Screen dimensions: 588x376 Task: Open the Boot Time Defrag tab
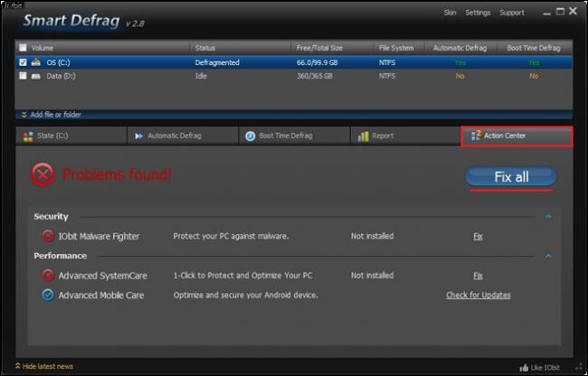click(294, 136)
